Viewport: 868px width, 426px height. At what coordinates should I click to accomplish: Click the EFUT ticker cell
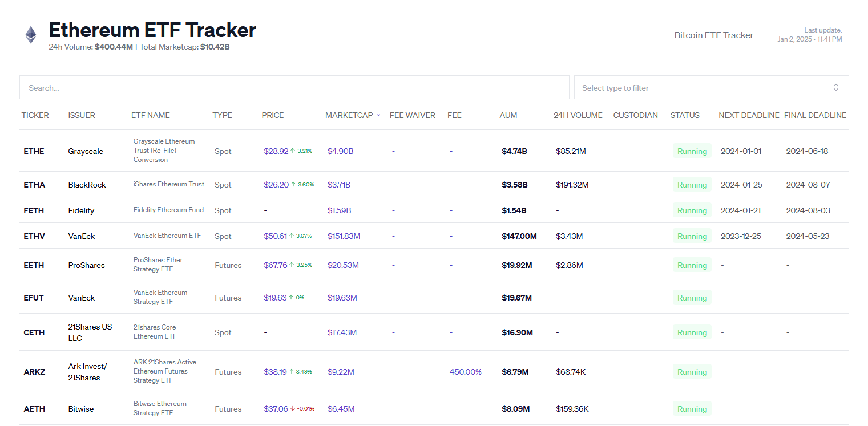(x=34, y=298)
